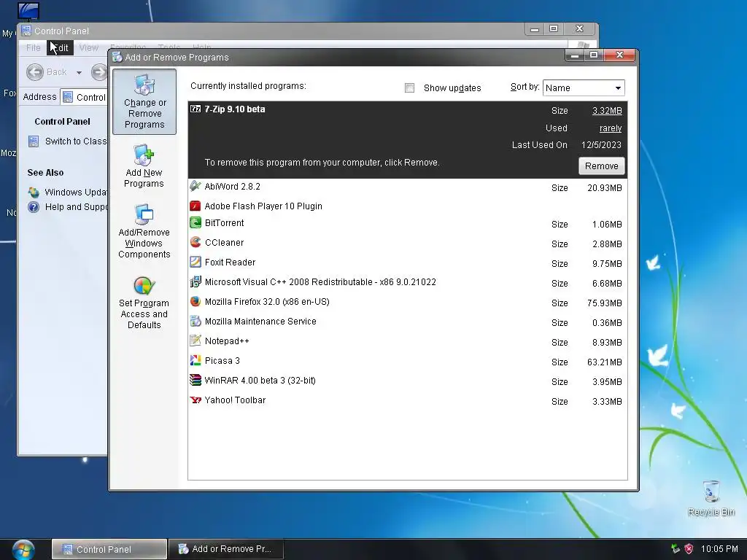The height and width of the screenshot is (560, 747).
Task: Open the File menu in Control Panel
Action: (x=34, y=47)
